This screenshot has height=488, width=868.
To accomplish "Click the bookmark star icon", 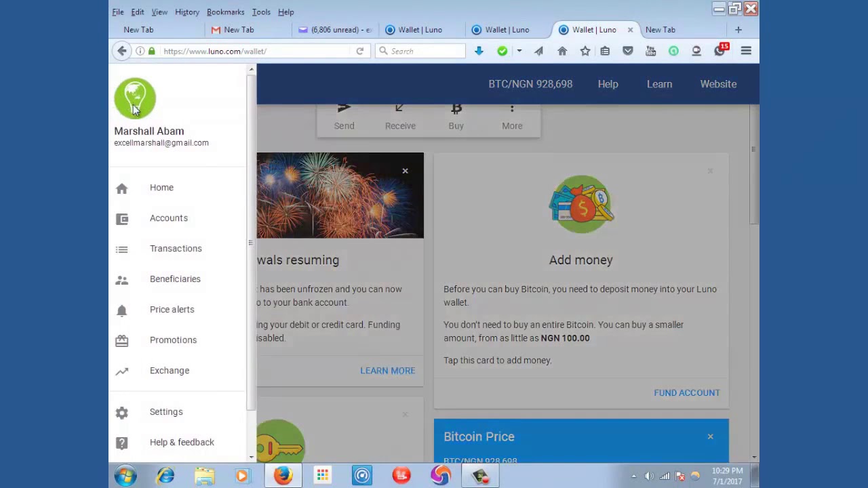I will (585, 51).
